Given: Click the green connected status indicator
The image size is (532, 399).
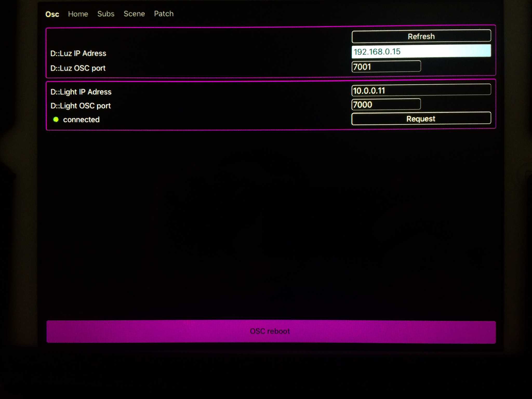Looking at the screenshot, I should [x=56, y=119].
